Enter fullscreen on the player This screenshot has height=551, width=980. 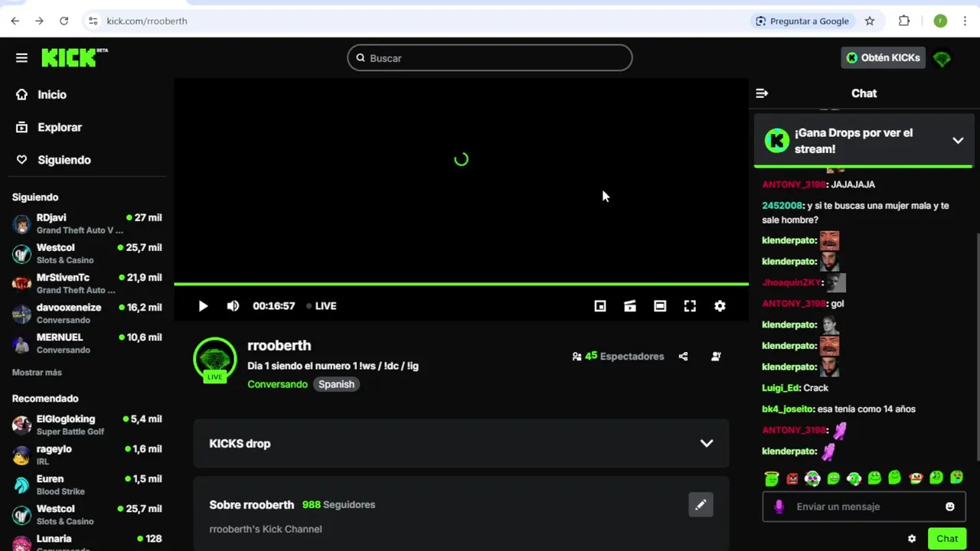tap(690, 306)
